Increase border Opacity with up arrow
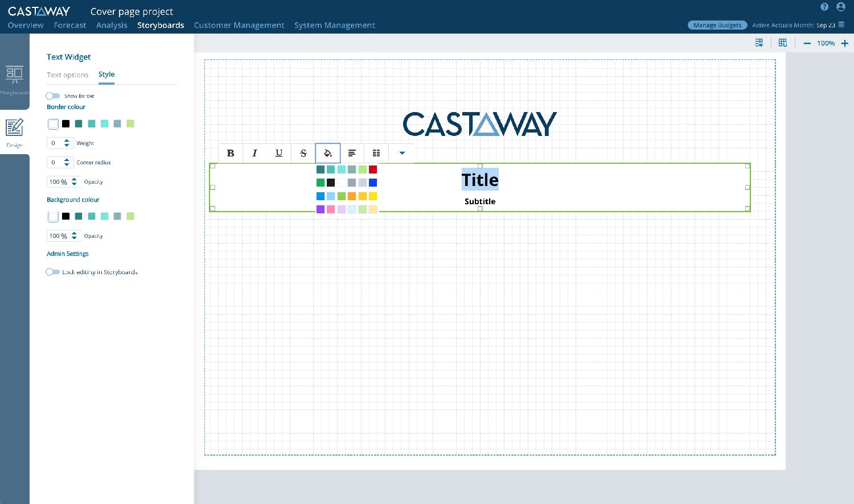The image size is (854, 504). pos(74,179)
